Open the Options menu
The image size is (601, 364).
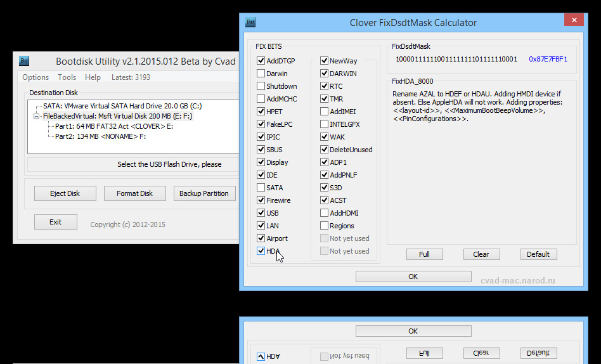36,77
